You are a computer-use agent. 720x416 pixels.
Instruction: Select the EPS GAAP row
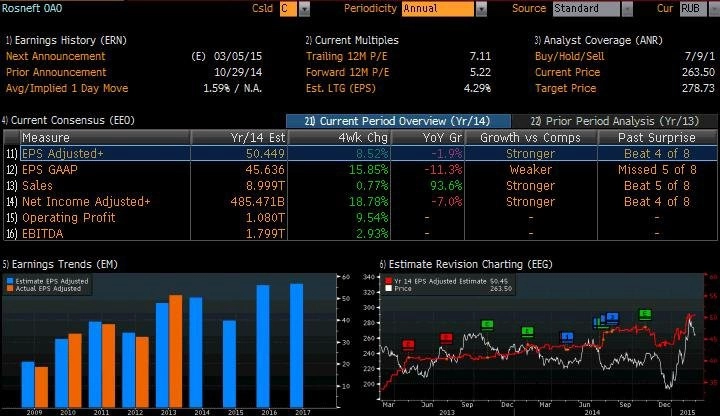click(x=360, y=169)
